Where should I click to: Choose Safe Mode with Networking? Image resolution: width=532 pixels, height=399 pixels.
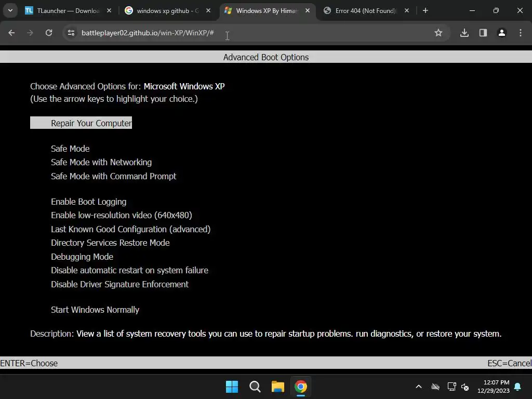pyautogui.click(x=101, y=162)
